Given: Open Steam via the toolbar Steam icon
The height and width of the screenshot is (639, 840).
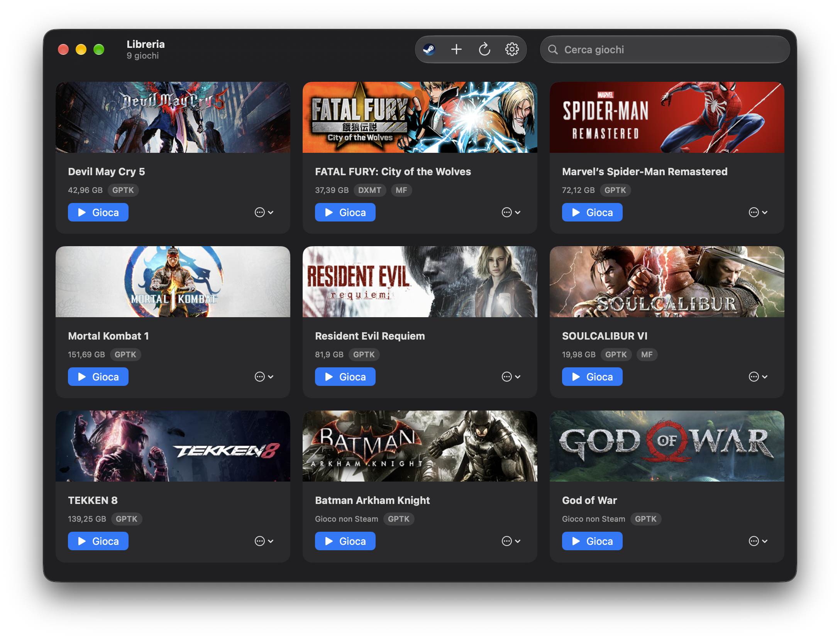Looking at the screenshot, I should [429, 49].
